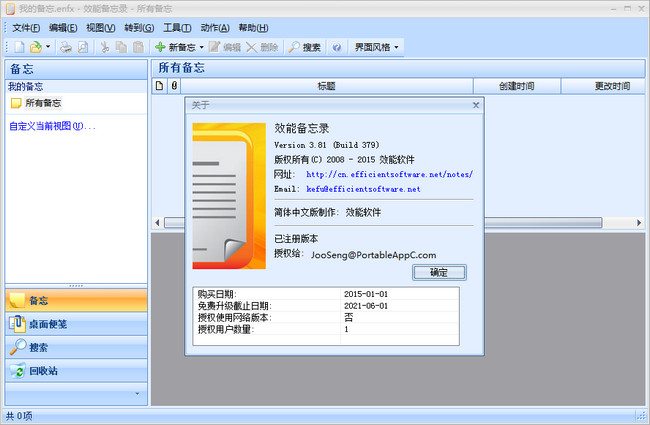Click the new file icon in the toolbar
The image size is (650, 425).
[x=19, y=47]
